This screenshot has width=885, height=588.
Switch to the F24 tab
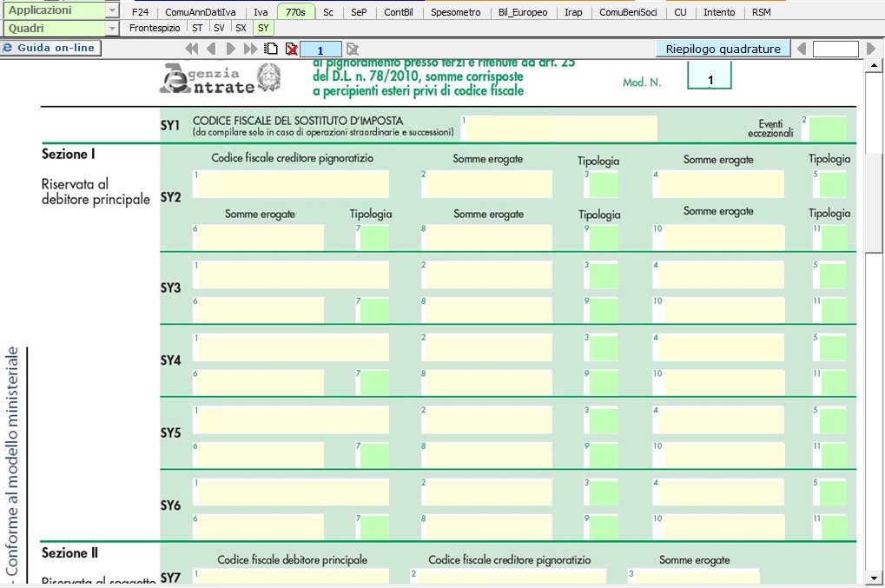(140, 12)
